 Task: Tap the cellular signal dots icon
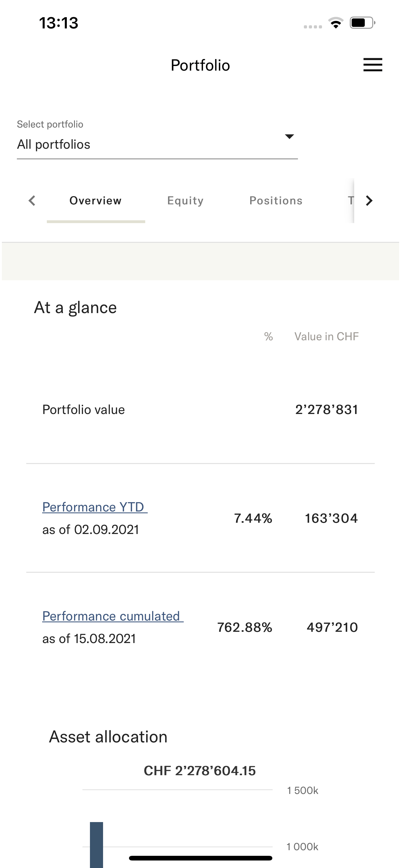click(x=313, y=27)
